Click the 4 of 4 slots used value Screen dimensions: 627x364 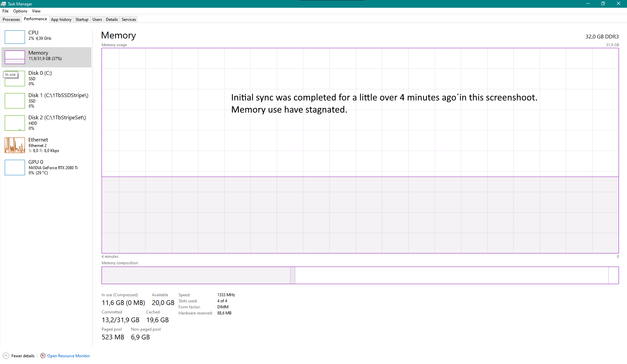[x=222, y=301]
